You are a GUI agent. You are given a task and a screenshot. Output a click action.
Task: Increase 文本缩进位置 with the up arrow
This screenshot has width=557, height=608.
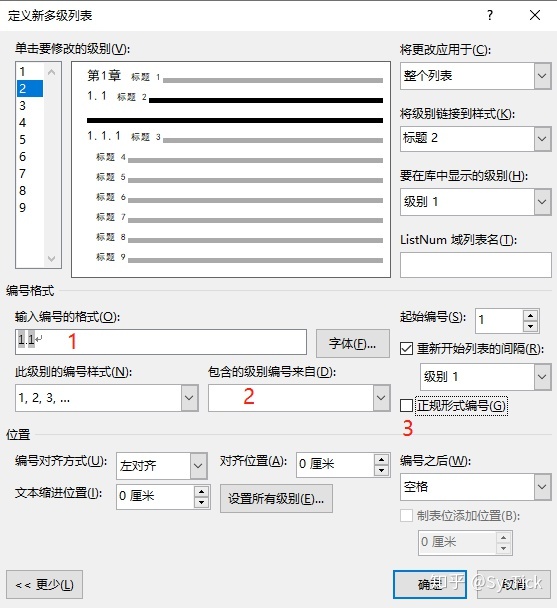pos(201,492)
